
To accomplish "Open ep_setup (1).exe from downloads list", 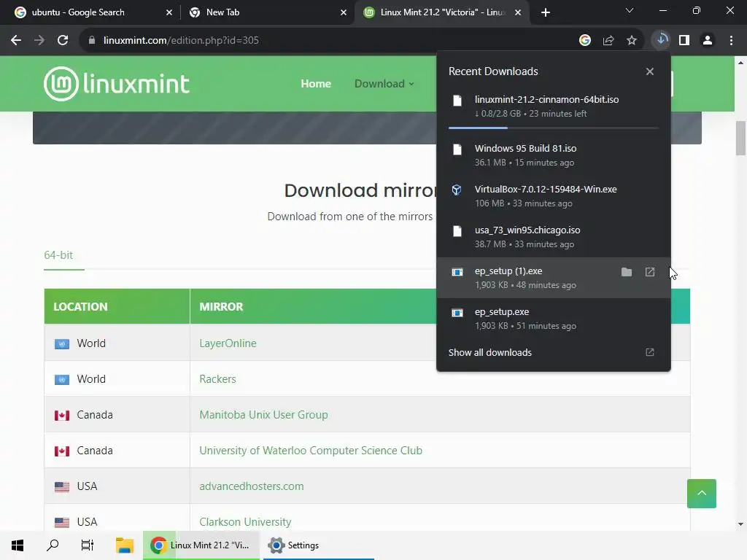I will 650,272.
